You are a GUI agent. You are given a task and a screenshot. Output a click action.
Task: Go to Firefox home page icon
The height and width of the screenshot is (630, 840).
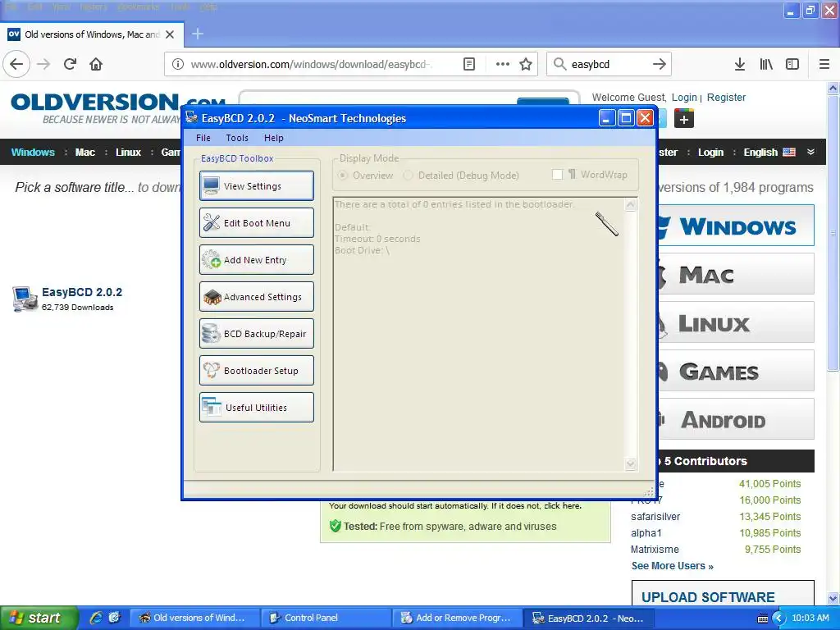pyautogui.click(x=96, y=64)
